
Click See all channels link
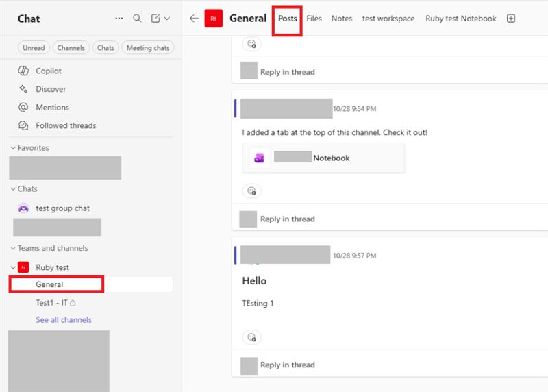pyautogui.click(x=64, y=319)
